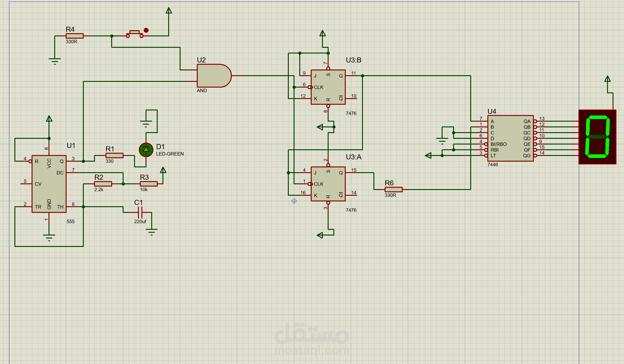Click the ground symbol below the 555 GND pin
Viewport: 624px width, 364px height.
coord(49,238)
